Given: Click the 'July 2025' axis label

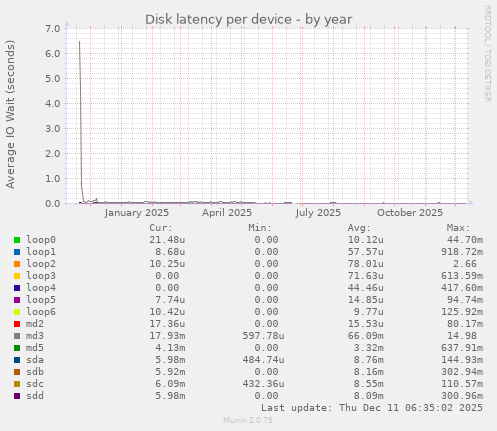Looking at the screenshot, I should (318, 213).
